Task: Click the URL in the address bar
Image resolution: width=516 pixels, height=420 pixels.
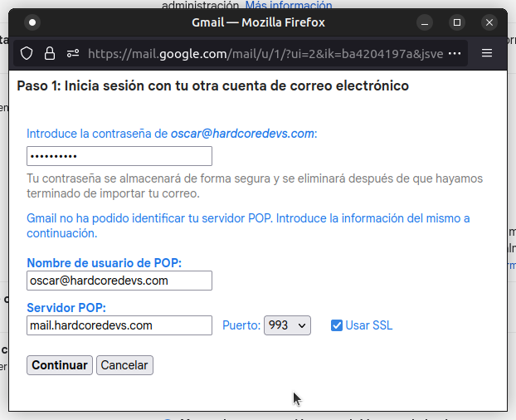Action: (x=265, y=53)
